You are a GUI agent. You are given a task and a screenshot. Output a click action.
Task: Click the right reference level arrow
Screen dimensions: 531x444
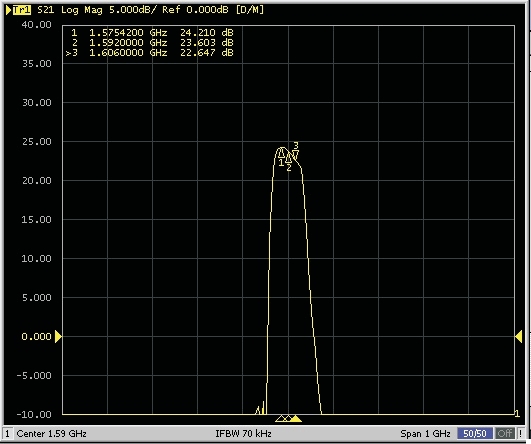tap(518, 336)
